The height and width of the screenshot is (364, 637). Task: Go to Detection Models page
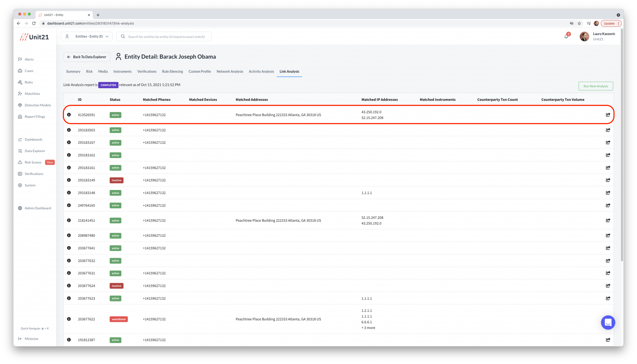click(38, 105)
